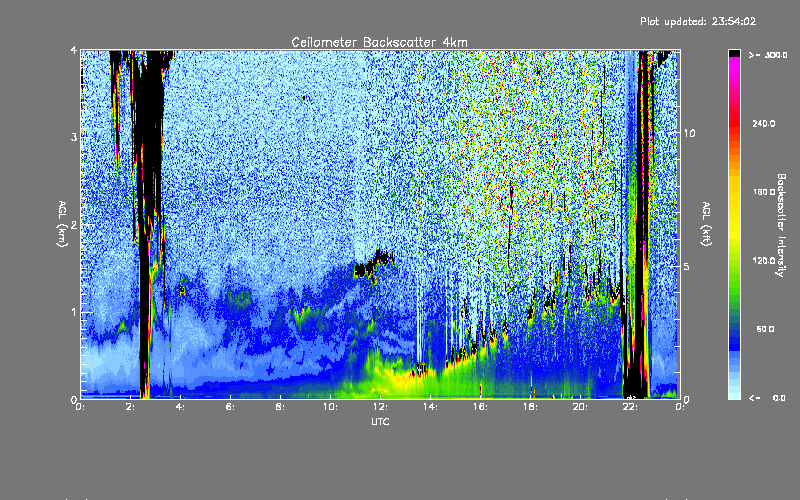Click the '1' km label on left axis
The image size is (800, 500).
(74, 312)
